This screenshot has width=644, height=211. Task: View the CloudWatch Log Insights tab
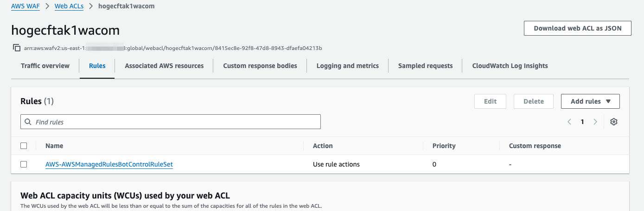coord(510,66)
